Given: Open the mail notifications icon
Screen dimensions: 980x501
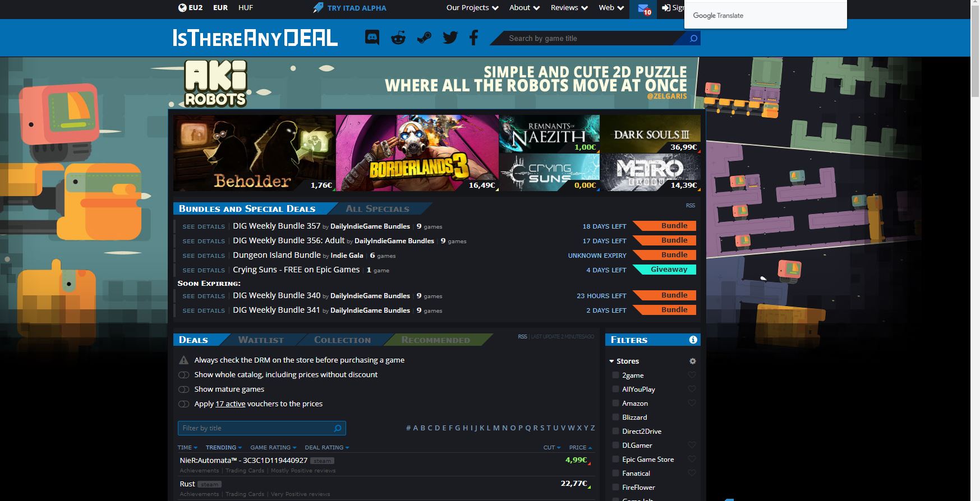Looking at the screenshot, I should click(642, 8).
